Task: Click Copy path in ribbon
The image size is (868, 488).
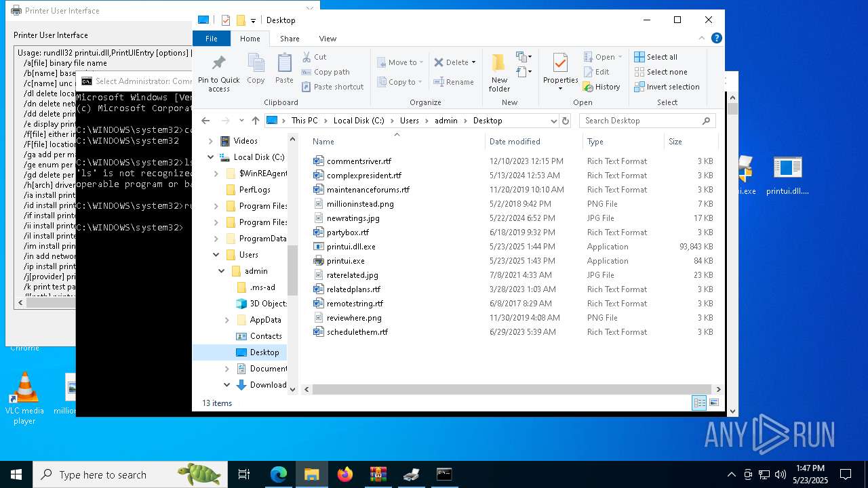Action: pyautogui.click(x=325, y=72)
